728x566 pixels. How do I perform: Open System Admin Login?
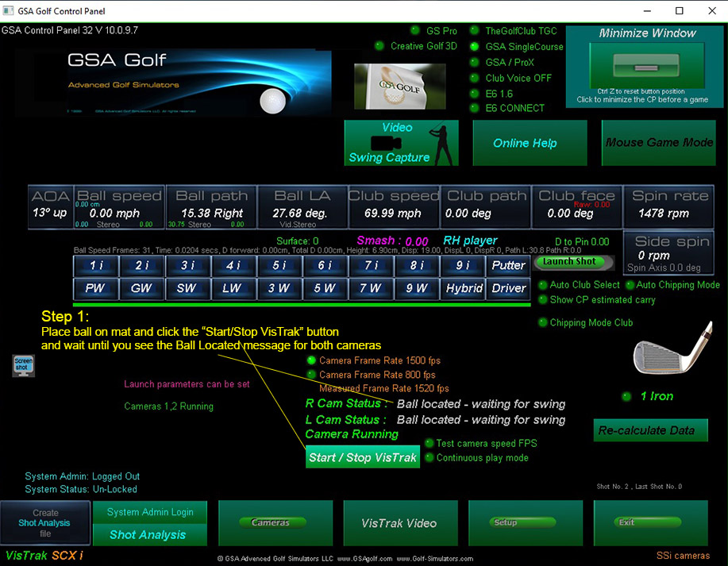(150, 513)
